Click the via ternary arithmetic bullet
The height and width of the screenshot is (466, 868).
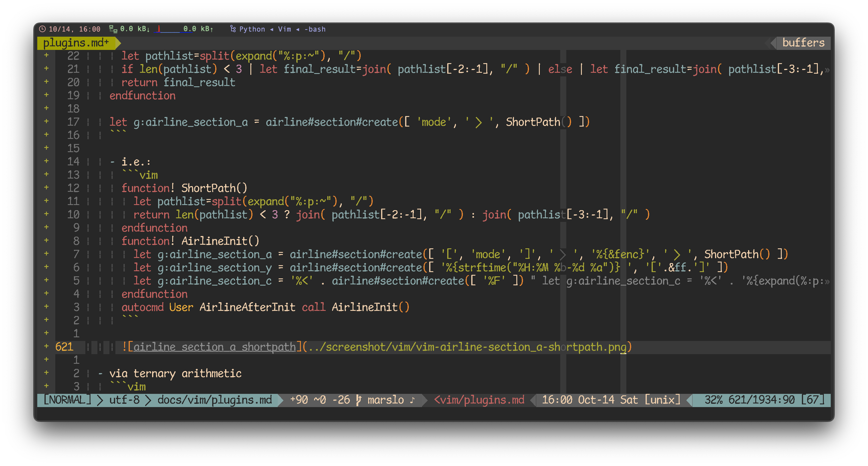point(175,373)
